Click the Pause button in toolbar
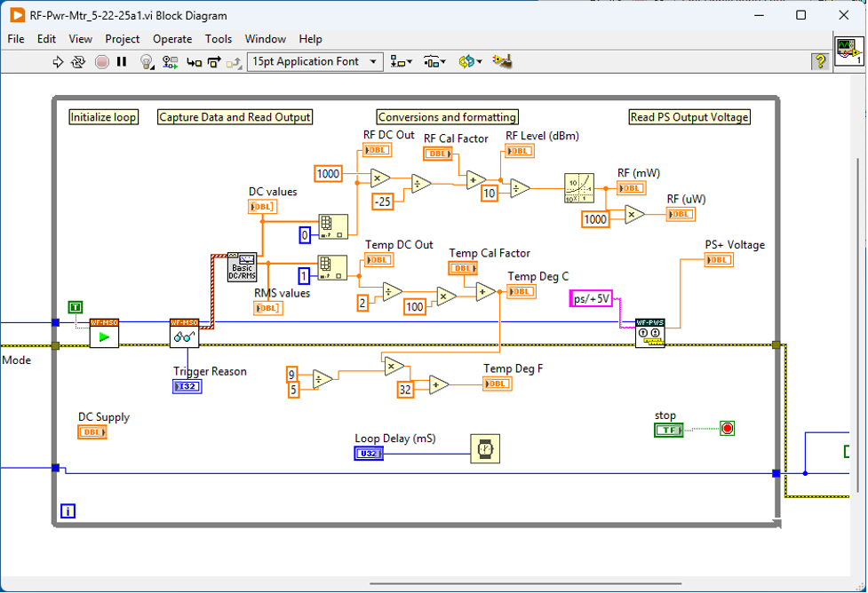The image size is (868, 593). point(122,62)
